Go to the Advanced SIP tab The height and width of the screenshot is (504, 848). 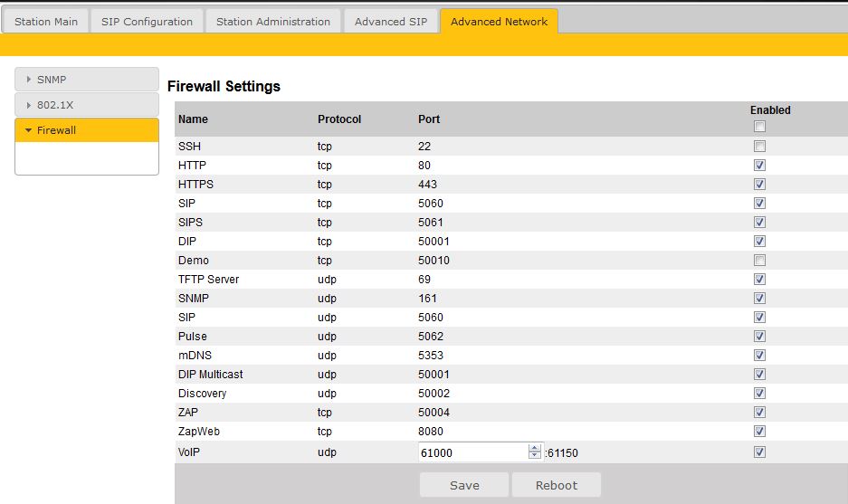click(391, 22)
